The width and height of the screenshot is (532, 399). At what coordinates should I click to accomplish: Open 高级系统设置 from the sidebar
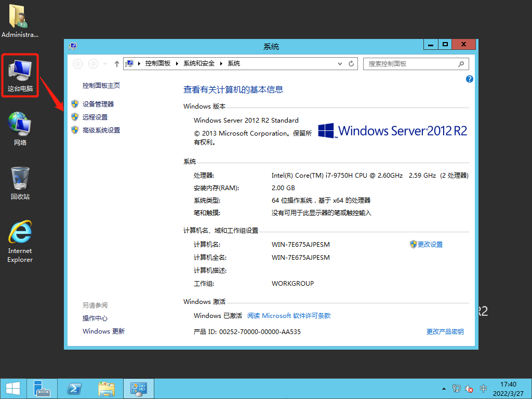tap(101, 130)
